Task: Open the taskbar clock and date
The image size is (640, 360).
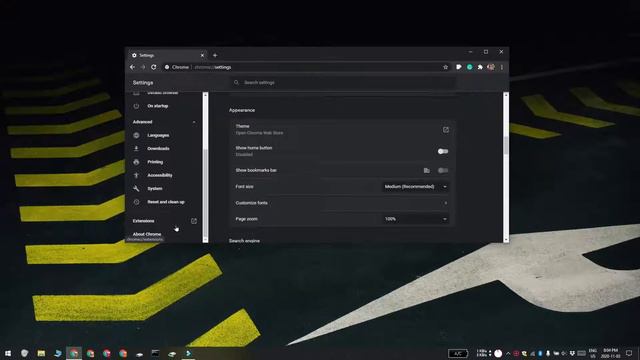Action: (x=611, y=353)
